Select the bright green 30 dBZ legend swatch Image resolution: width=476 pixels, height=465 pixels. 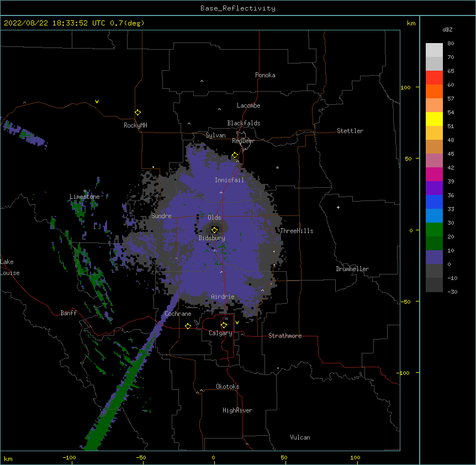(x=434, y=230)
